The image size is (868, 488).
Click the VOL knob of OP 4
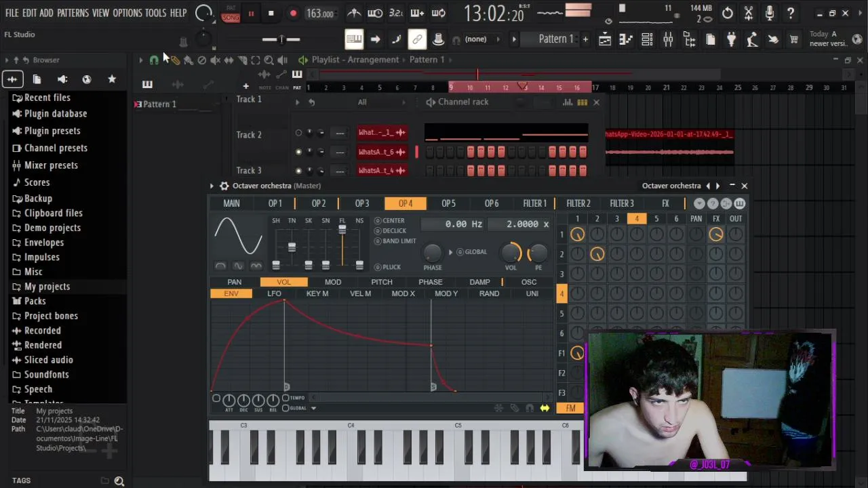(x=511, y=253)
